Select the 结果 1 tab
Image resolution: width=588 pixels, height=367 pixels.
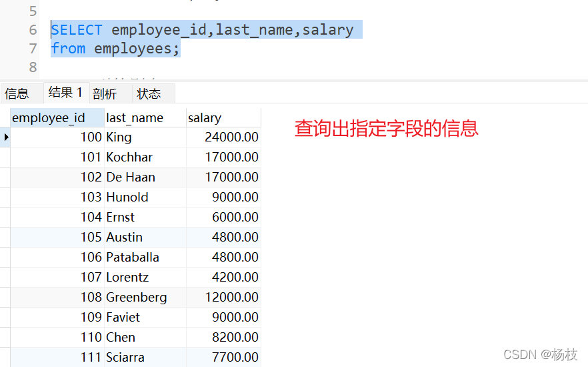tap(66, 92)
